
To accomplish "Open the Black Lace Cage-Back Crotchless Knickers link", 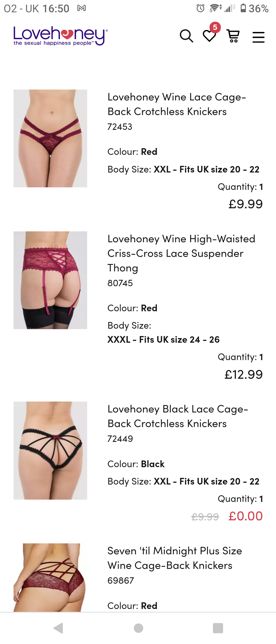I will tap(178, 416).
